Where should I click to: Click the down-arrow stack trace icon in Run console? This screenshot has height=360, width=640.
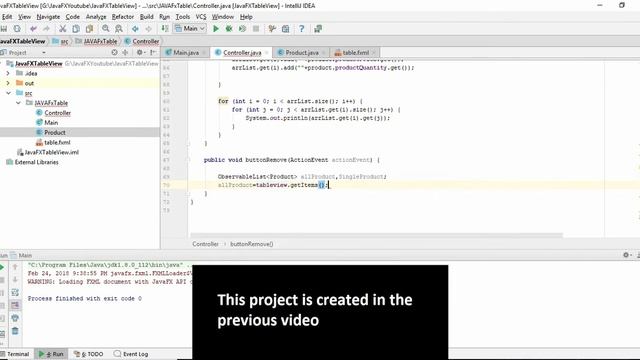(15, 280)
